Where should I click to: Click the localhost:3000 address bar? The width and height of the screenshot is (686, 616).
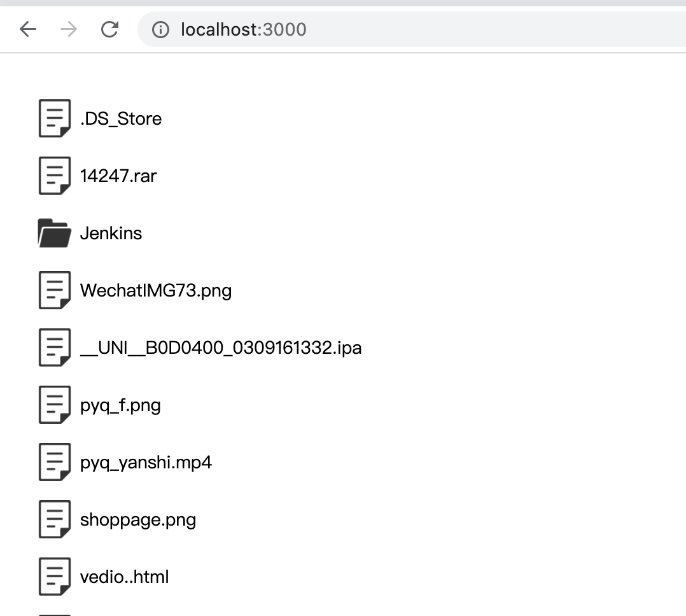(x=382, y=29)
